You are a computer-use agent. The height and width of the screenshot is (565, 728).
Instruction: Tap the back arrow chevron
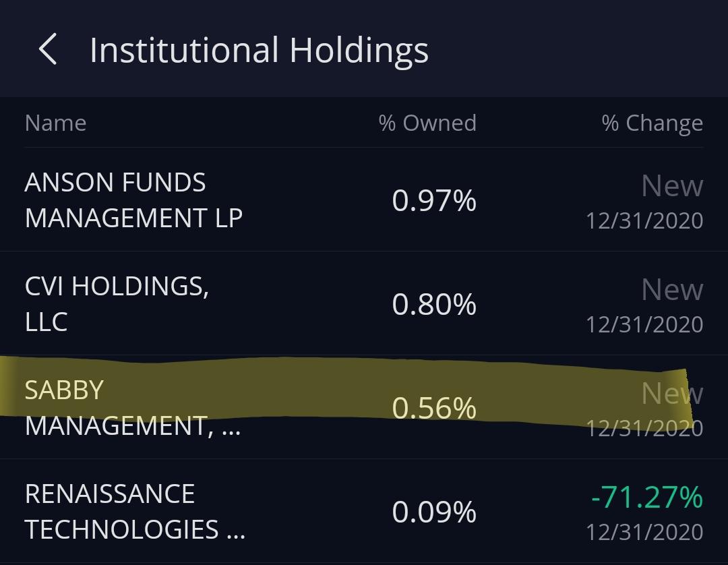pyautogui.click(x=47, y=49)
